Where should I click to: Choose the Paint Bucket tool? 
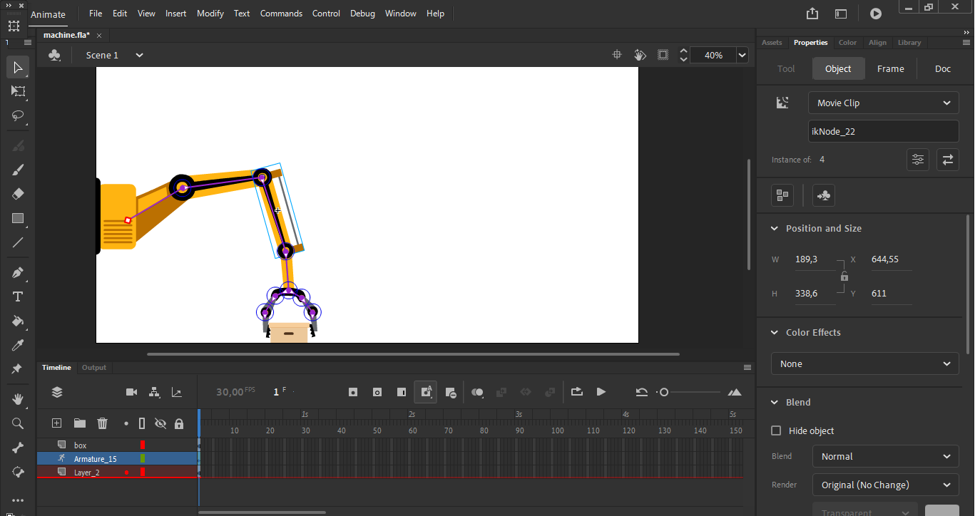(17, 321)
